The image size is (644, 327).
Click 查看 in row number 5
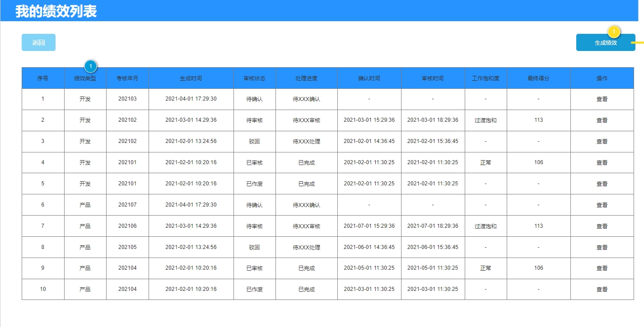pos(602,184)
